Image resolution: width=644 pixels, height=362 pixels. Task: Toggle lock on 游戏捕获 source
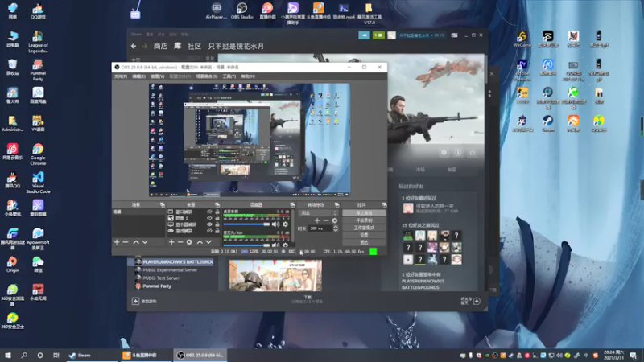click(x=217, y=231)
